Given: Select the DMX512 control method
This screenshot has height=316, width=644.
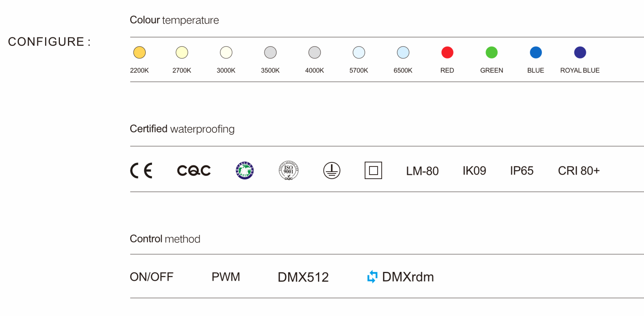Looking at the screenshot, I should coord(303,277).
